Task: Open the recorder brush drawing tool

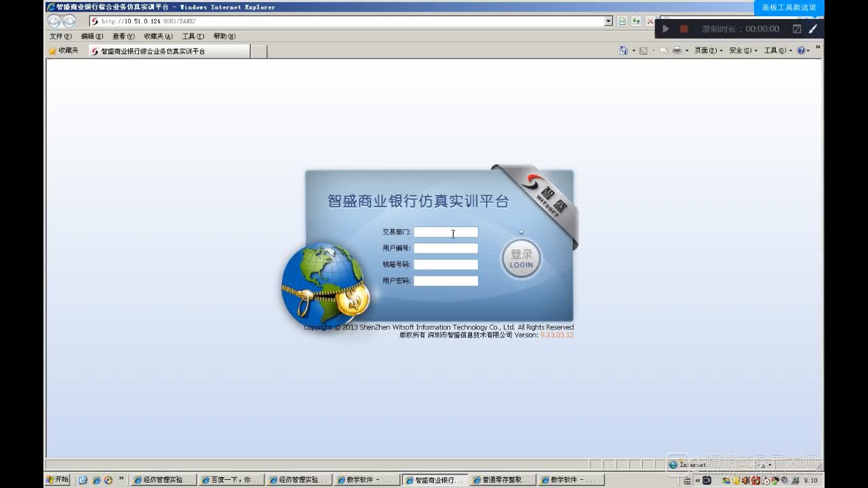Action: pyautogui.click(x=813, y=29)
